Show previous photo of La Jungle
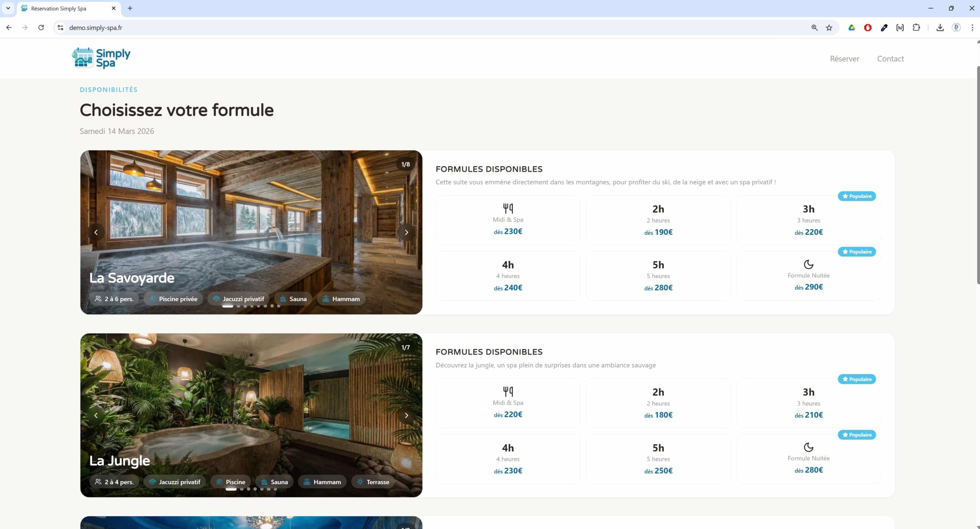 click(96, 415)
